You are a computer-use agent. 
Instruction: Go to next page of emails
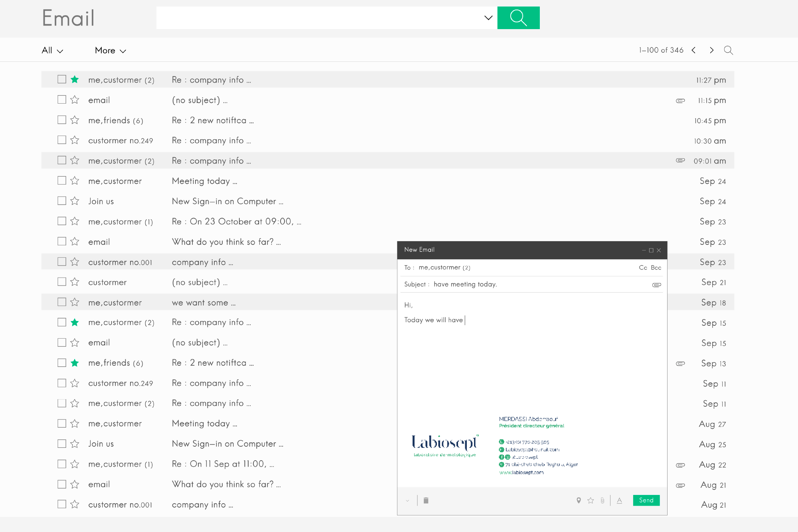point(711,50)
